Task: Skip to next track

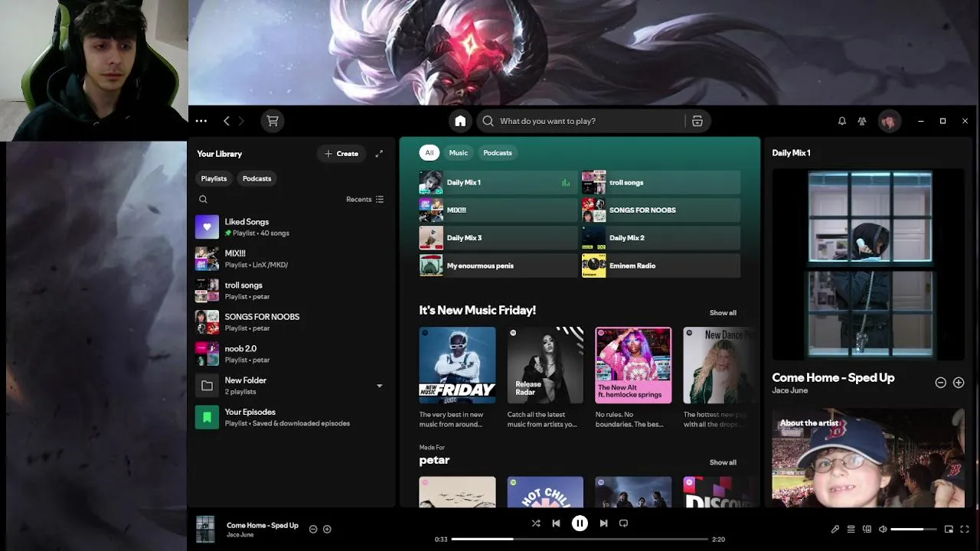Action: pyautogui.click(x=603, y=523)
